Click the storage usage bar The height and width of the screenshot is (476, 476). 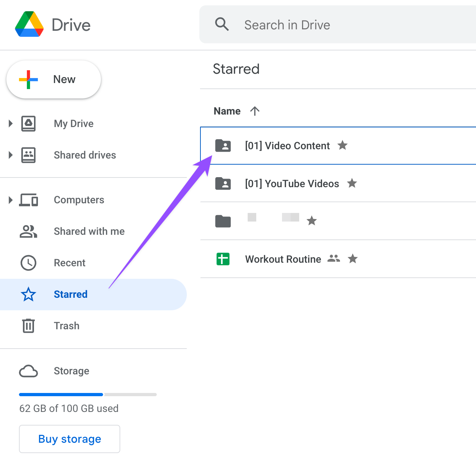click(x=88, y=394)
